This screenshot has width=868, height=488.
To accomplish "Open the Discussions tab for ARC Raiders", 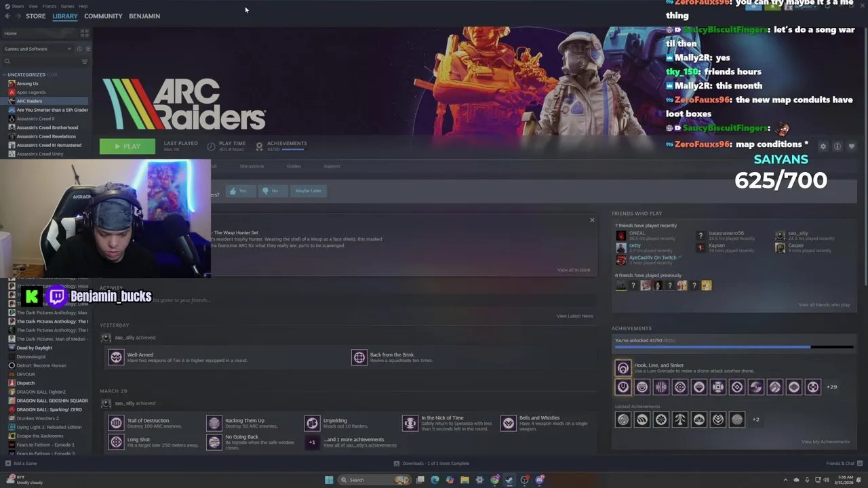I will point(252,167).
